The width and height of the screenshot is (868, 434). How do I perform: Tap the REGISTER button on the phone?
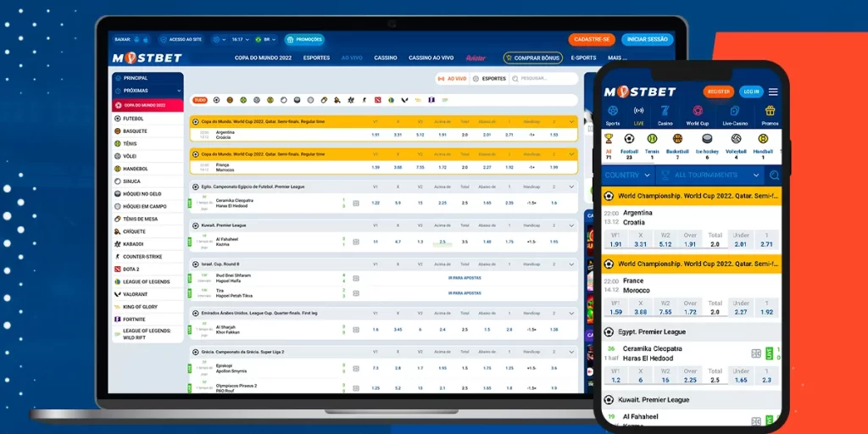coord(719,92)
